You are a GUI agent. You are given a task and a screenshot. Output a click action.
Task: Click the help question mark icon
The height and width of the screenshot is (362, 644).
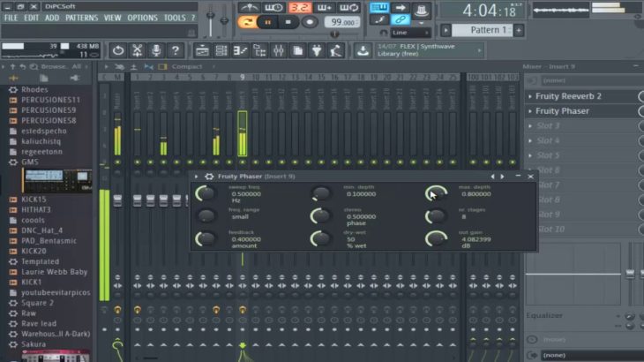coord(176,50)
